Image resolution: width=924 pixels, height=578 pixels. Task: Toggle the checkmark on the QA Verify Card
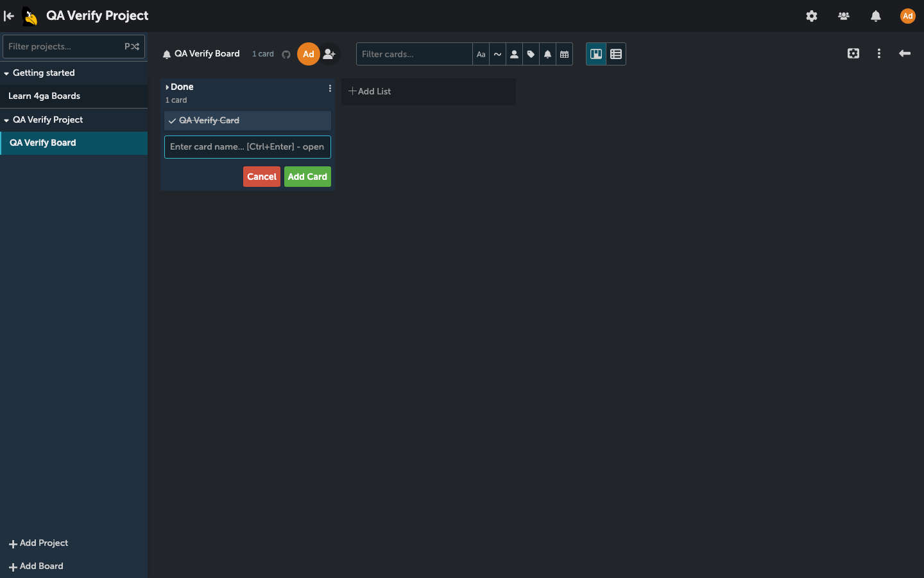(x=172, y=121)
